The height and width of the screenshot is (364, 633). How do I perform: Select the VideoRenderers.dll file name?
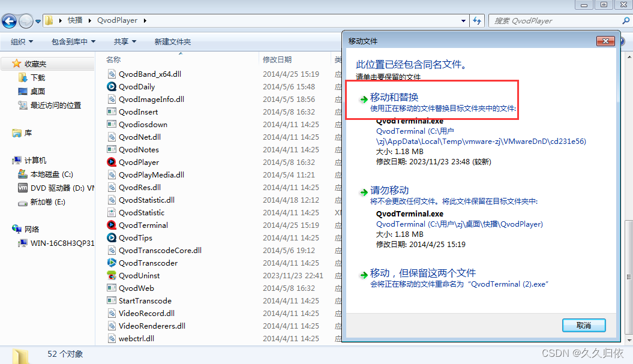coord(152,326)
